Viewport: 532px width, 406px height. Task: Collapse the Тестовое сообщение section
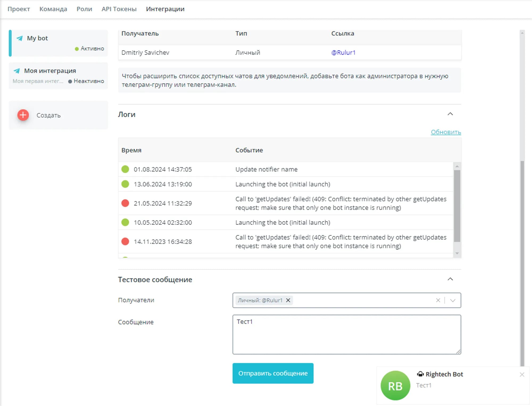click(450, 279)
